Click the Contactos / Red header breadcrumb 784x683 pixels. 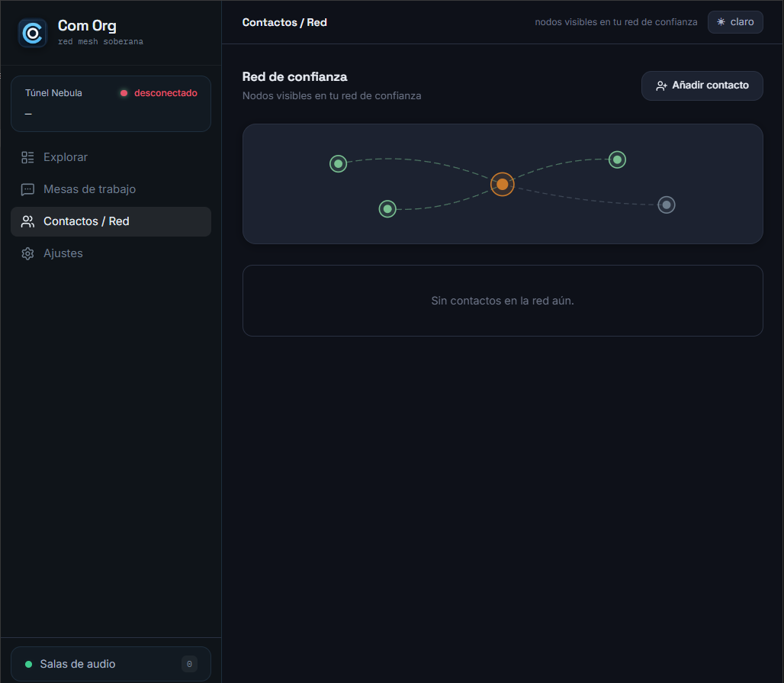284,23
